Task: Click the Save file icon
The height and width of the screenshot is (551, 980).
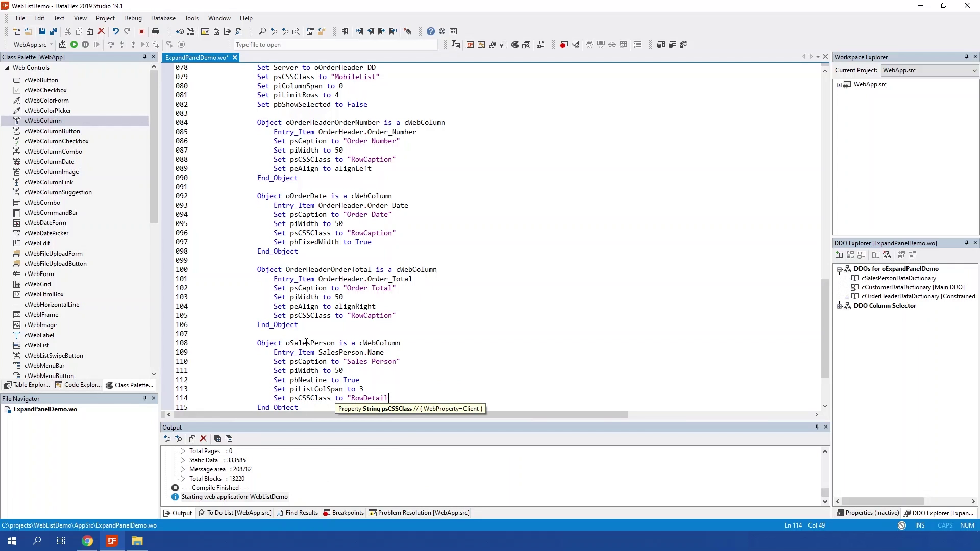Action: coord(42,31)
